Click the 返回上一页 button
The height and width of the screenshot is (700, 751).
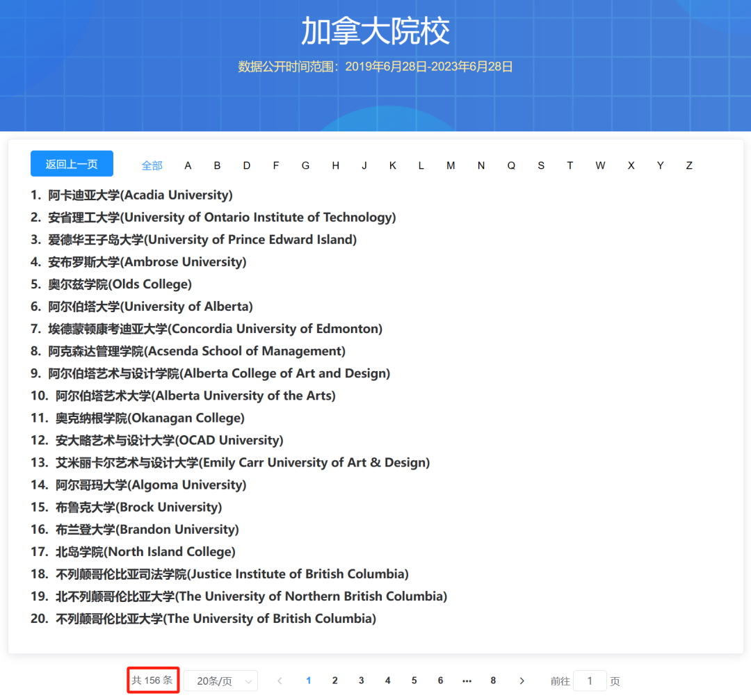click(x=72, y=163)
